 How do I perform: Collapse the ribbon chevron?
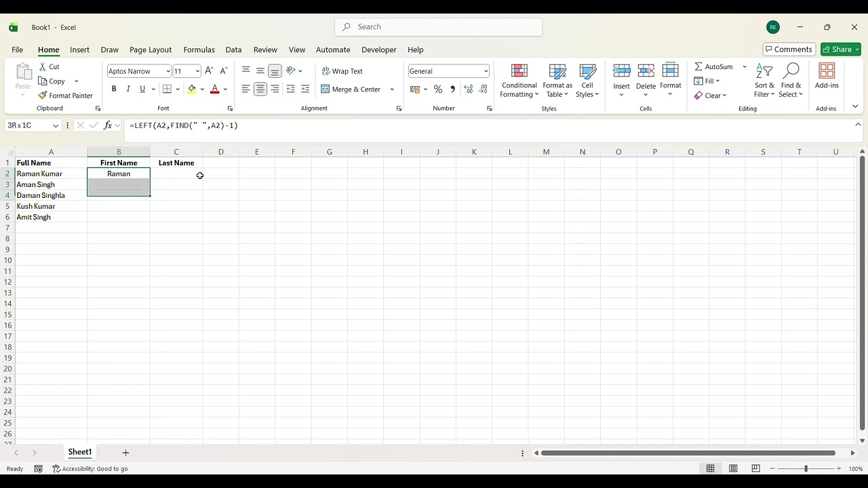[x=855, y=106]
